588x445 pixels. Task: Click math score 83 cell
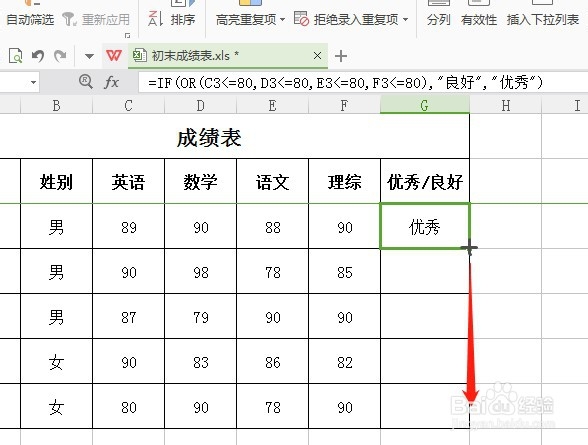click(200, 362)
